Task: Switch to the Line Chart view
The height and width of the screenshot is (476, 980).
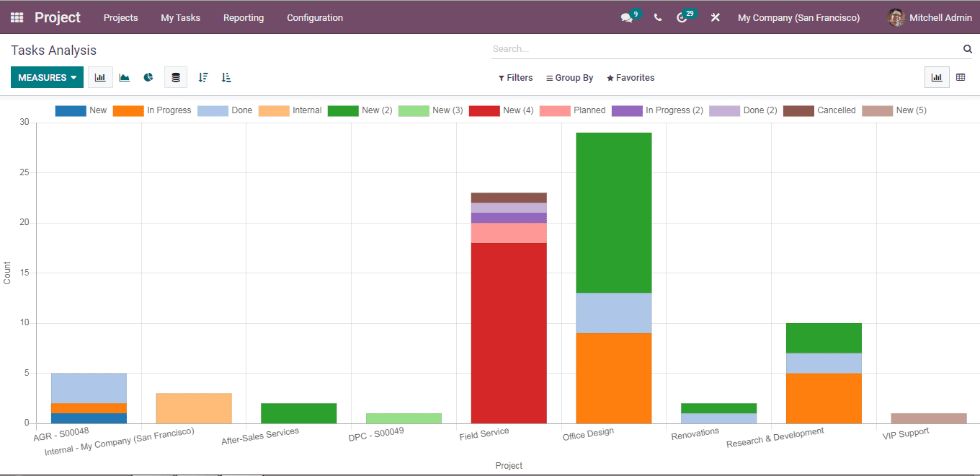Action: click(x=124, y=76)
